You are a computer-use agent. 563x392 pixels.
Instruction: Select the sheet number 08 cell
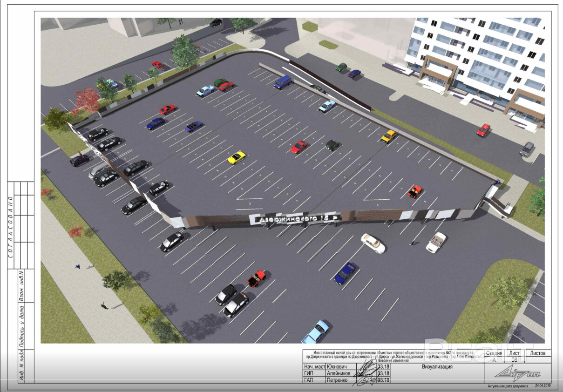514,359
